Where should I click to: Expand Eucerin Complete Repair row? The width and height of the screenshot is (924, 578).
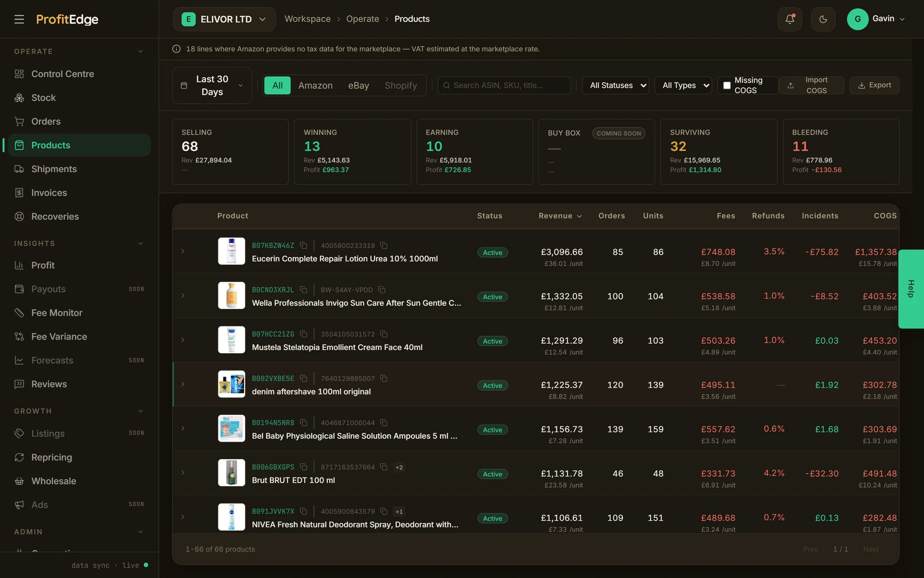point(183,251)
